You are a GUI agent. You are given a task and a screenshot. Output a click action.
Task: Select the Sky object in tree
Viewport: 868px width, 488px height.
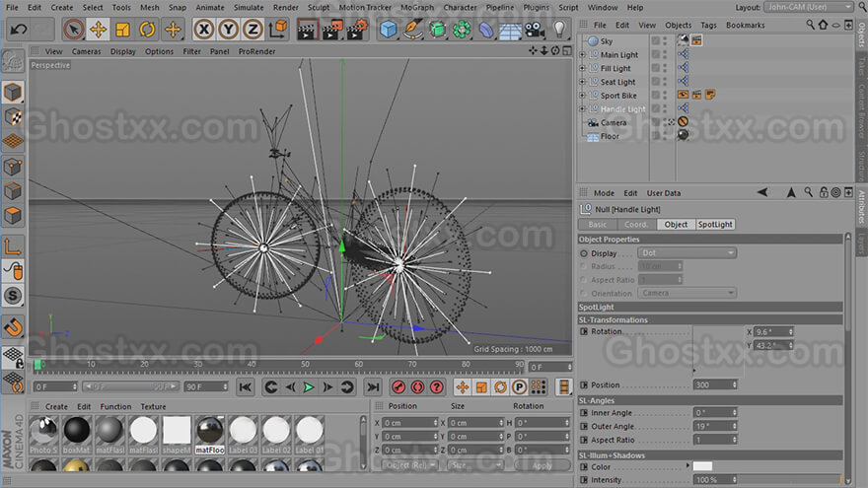(607, 41)
